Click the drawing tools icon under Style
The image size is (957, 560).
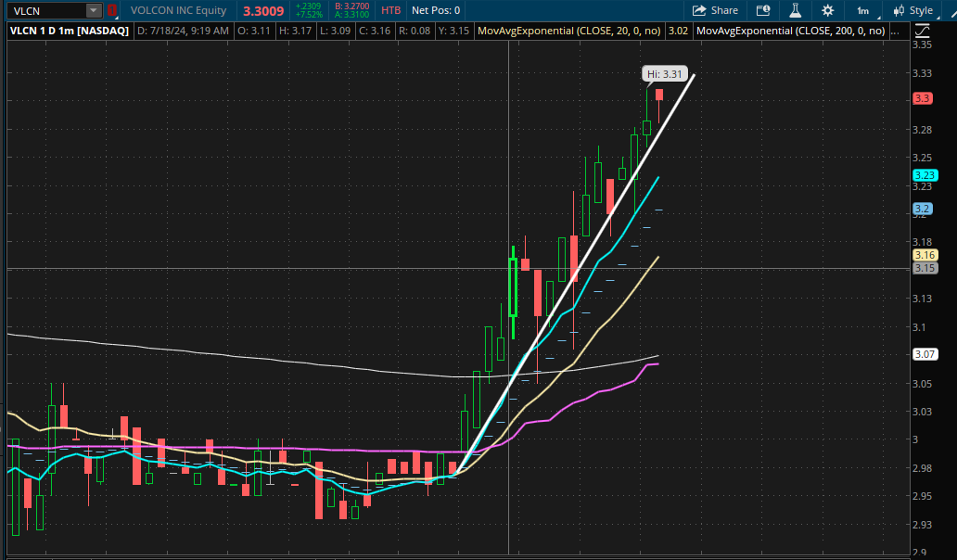[922, 31]
